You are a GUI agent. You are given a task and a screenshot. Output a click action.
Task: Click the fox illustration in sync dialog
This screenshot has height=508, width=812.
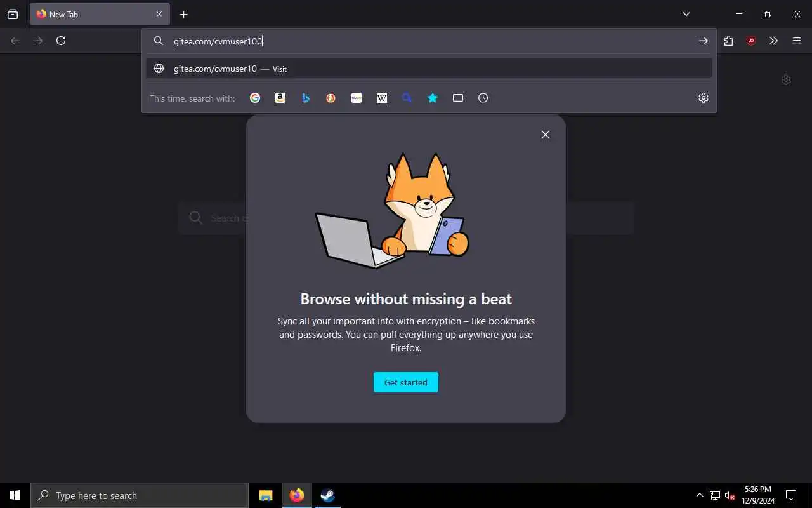pyautogui.click(x=393, y=211)
